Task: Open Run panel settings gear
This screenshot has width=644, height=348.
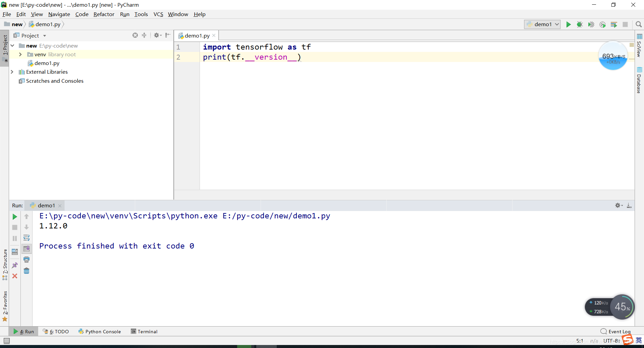Action: tap(619, 205)
